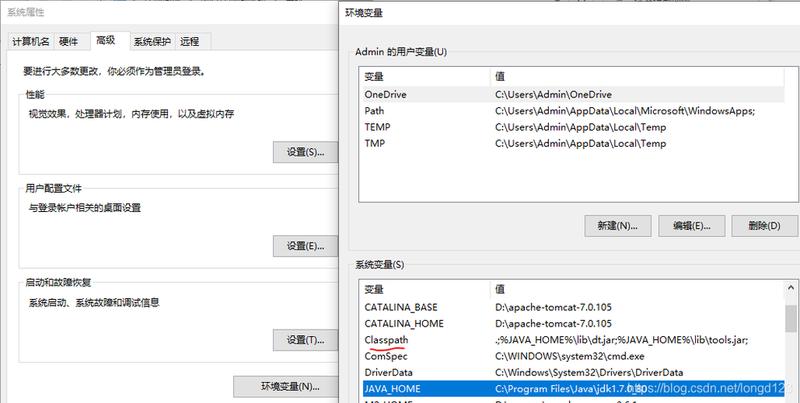Click value C:\Users\Admin\OneDrive
This screenshot has width=800, height=403.
tap(554, 94)
